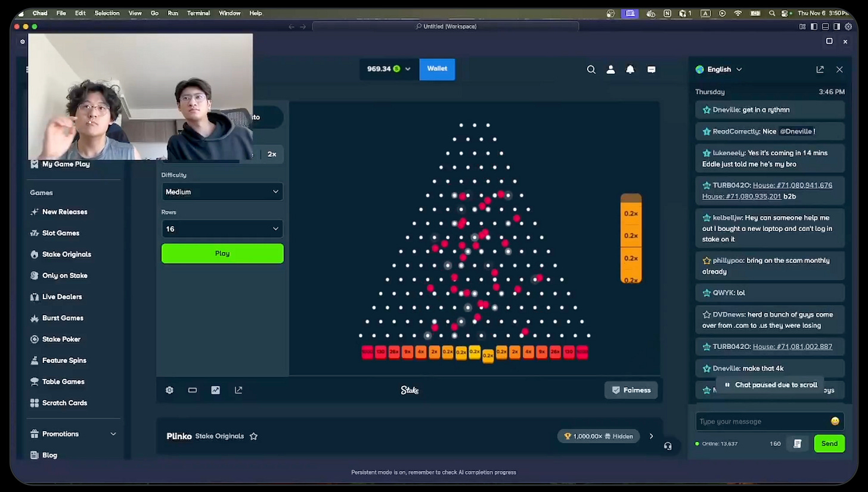Open the File menu
Image resolution: width=868 pixels, height=492 pixels.
coord(61,13)
